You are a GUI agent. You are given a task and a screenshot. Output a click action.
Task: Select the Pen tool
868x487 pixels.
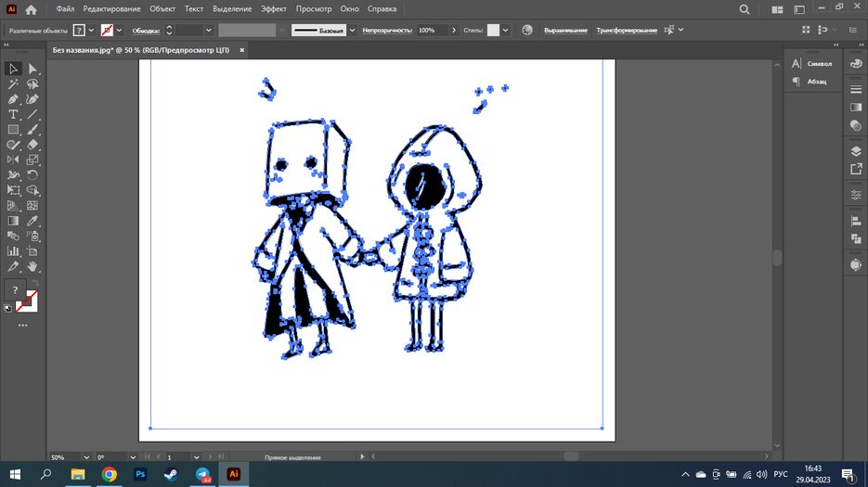pos(13,99)
